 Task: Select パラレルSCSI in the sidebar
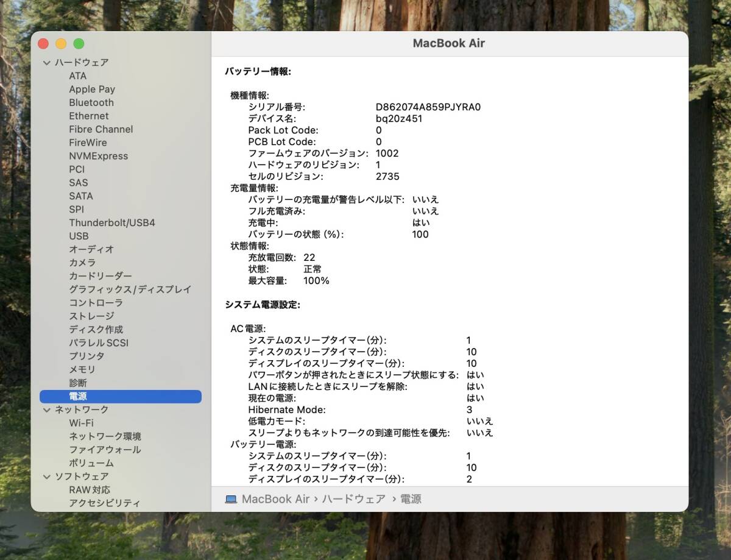(x=99, y=343)
